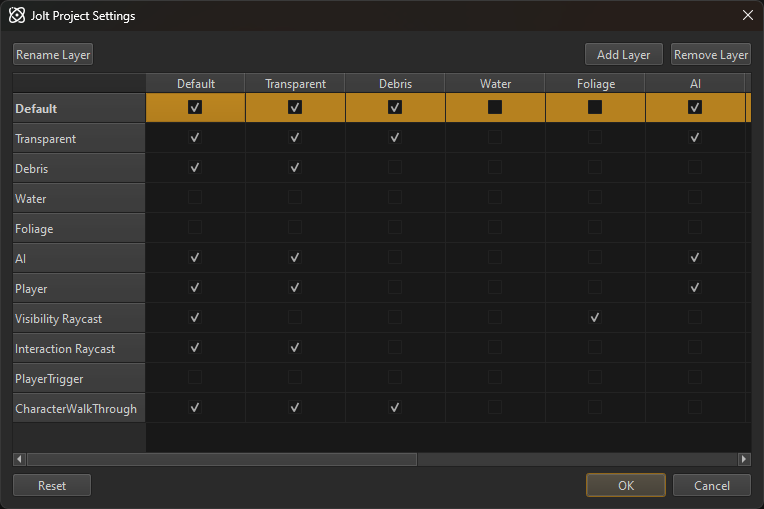The image size is (764, 509).
Task: Check Interaction Raycast row, AI column checkbox
Action: pyautogui.click(x=695, y=347)
